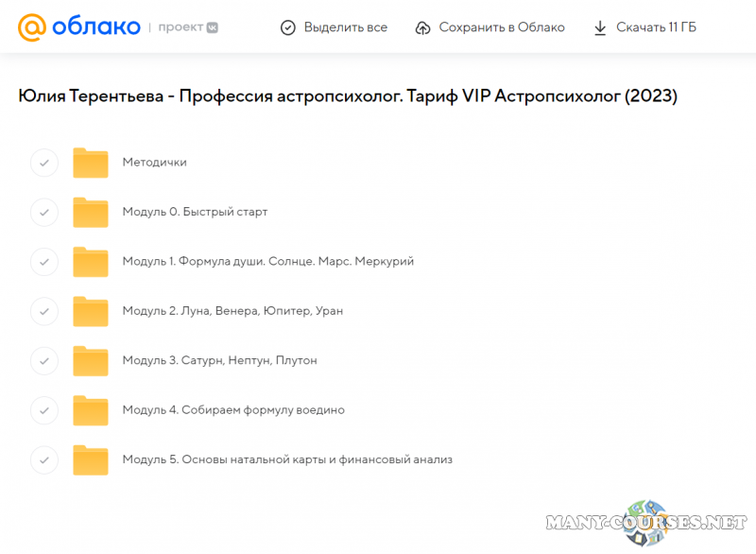
Task: Open the Модуль 5 folder icon
Action: pyautogui.click(x=91, y=459)
